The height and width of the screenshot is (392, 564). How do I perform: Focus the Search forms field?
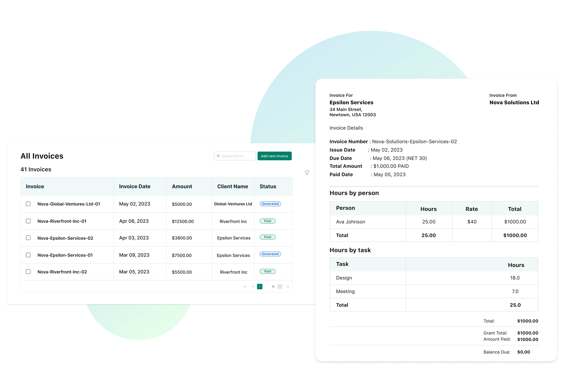(x=235, y=156)
